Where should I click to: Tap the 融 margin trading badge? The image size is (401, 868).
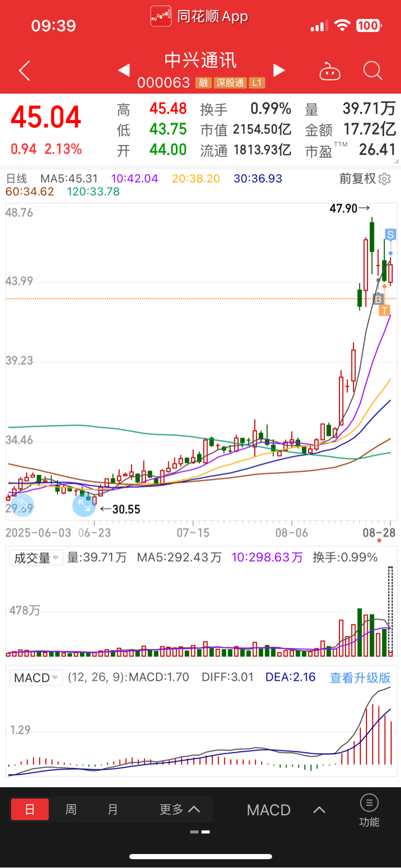(203, 82)
